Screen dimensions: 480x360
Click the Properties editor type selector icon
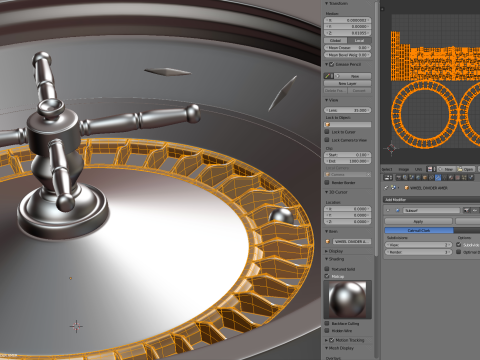click(x=388, y=177)
